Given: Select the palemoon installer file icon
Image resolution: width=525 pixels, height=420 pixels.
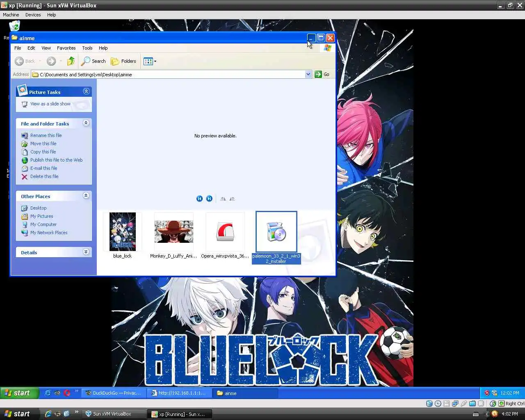Looking at the screenshot, I should [276, 232].
